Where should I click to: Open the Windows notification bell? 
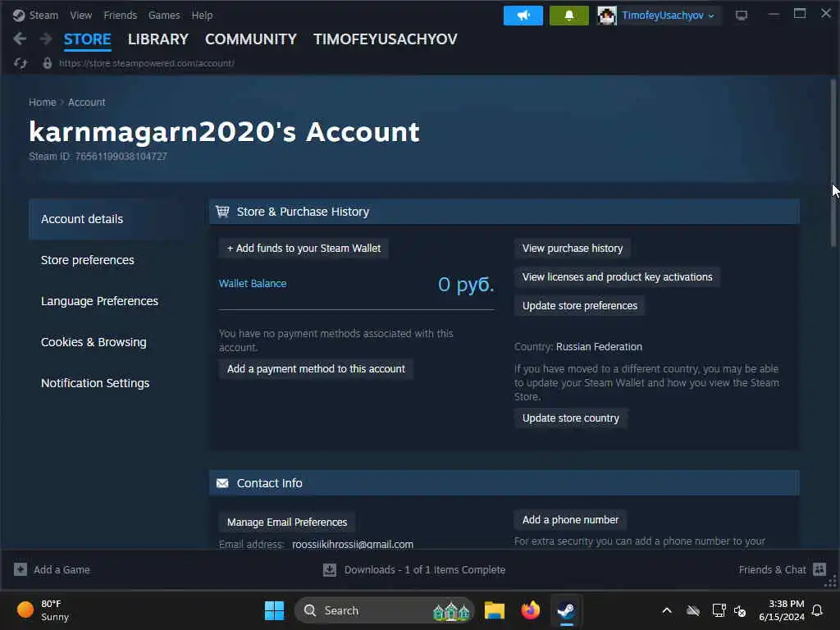(x=818, y=610)
